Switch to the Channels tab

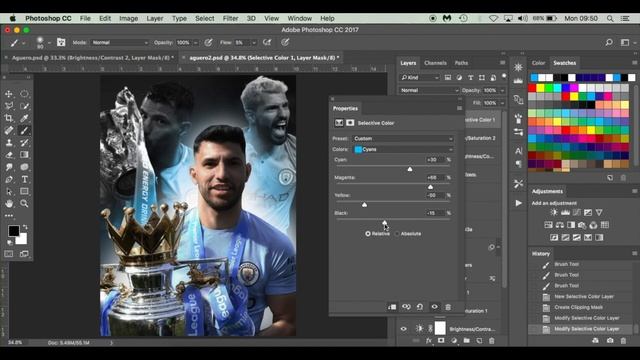point(435,63)
